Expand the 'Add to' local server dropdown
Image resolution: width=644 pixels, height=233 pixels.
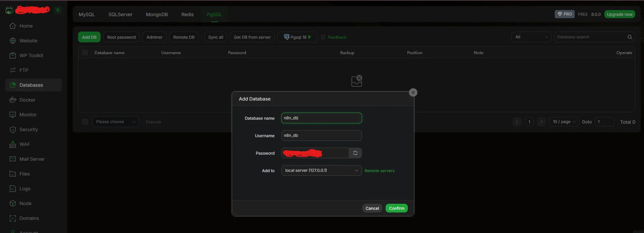pos(321,170)
